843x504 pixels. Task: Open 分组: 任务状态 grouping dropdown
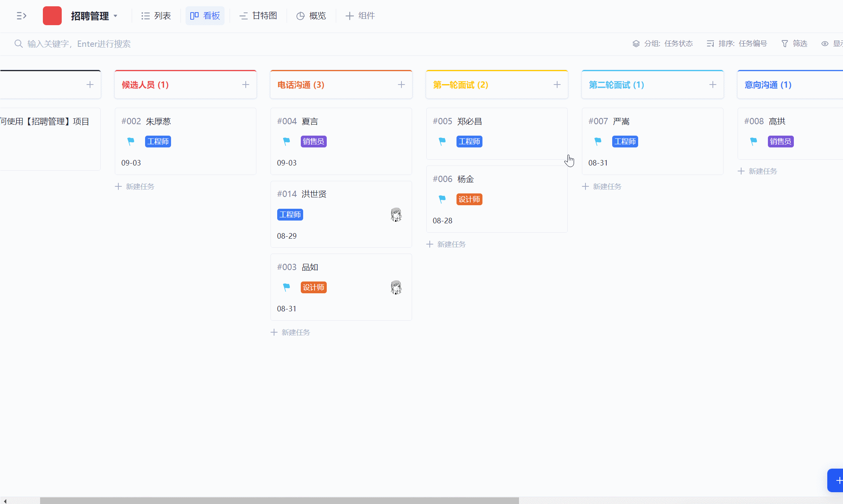pyautogui.click(x=663, y=44)
